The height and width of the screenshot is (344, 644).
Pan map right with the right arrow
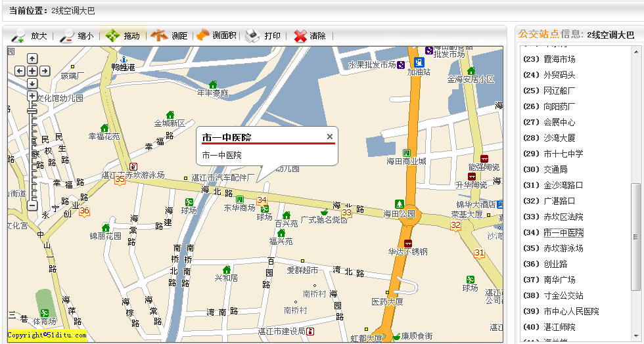point(44,71)
